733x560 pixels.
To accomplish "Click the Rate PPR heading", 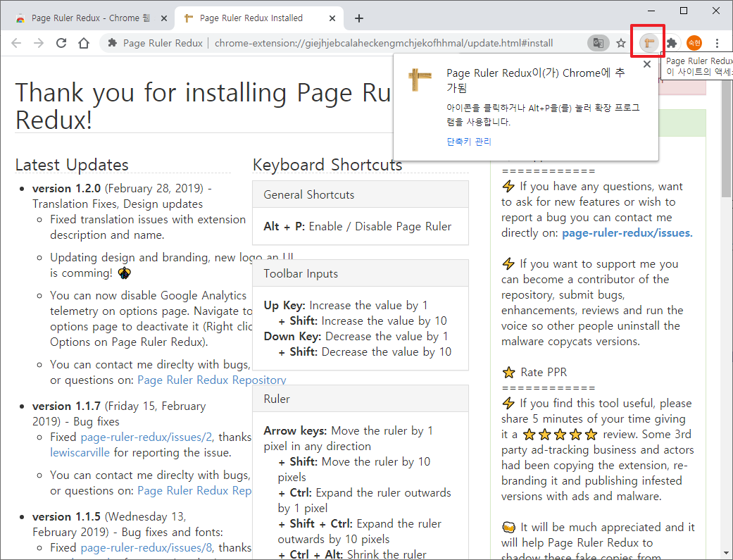I will click(x=544, y=373).
